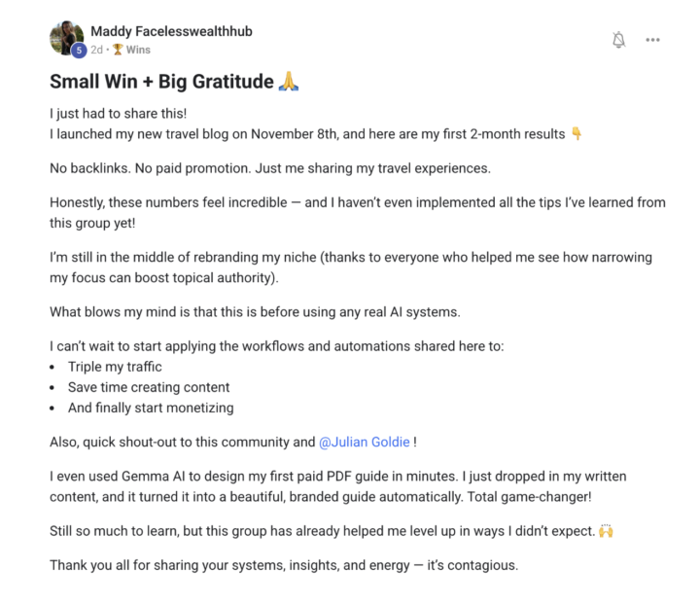Click the And finally start monetizing bullet
The width and height of the screenshot is (700, 605).
tap(151, 408)
